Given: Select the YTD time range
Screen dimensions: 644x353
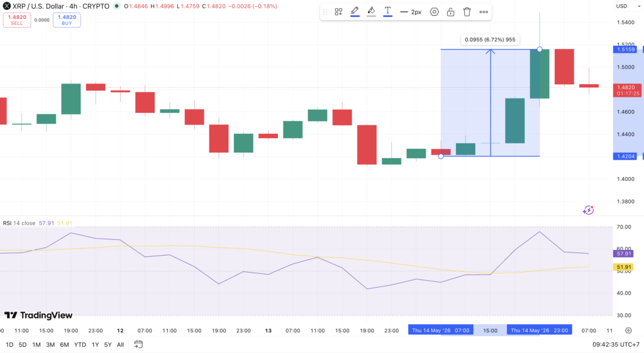Looking at the screenshot, I should 80,345.
